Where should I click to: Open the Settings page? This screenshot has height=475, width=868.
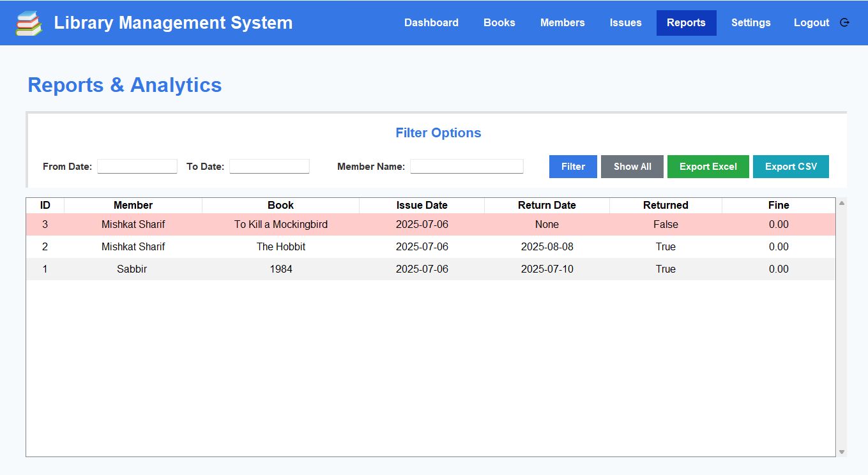point(750,23)
